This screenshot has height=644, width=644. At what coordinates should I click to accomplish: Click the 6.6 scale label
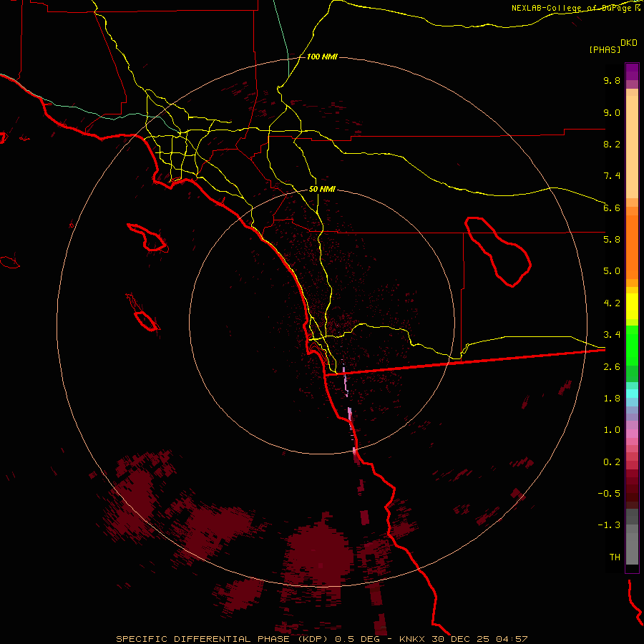pyautogui.click(x=612, y=208)
